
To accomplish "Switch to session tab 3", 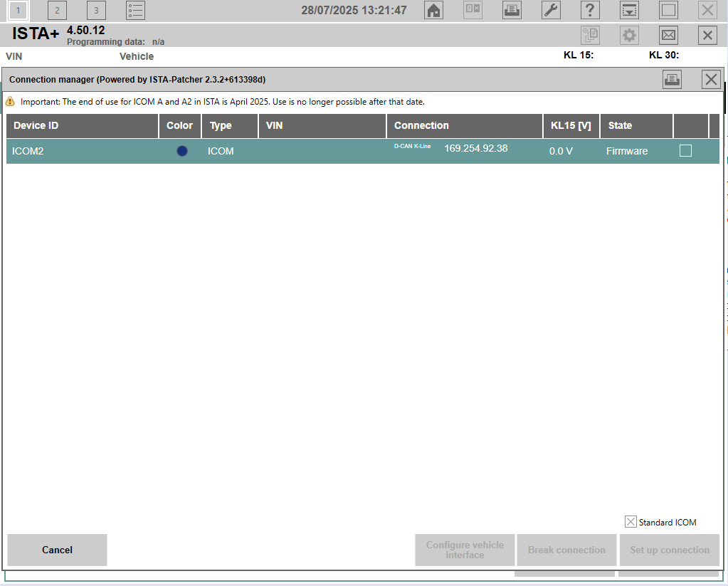I will 96,10.
